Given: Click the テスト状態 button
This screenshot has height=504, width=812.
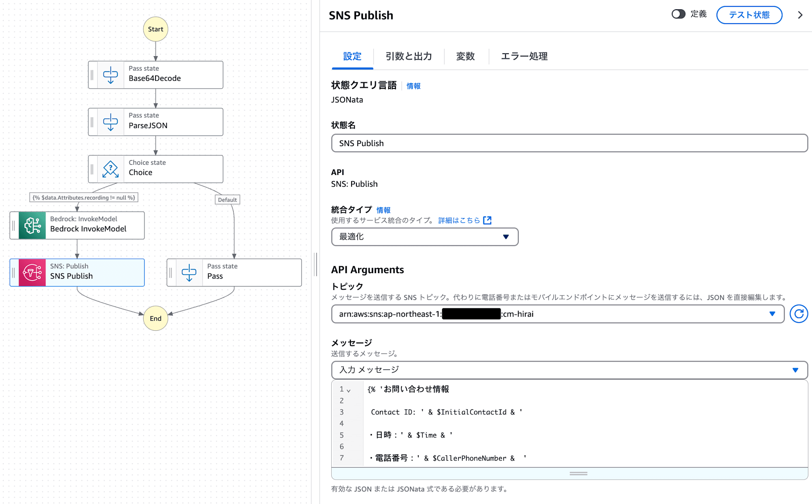Looking at the screenshot, I should pyautogui.click(x=749, y=15).
